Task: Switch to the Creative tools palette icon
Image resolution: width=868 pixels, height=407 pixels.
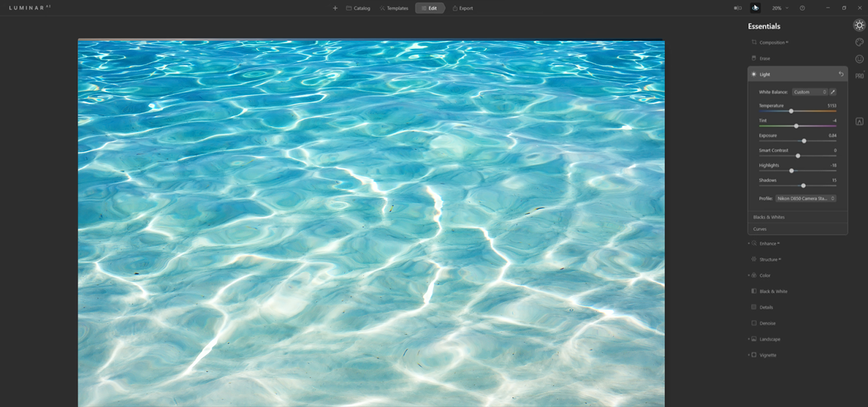Action: 859,41
